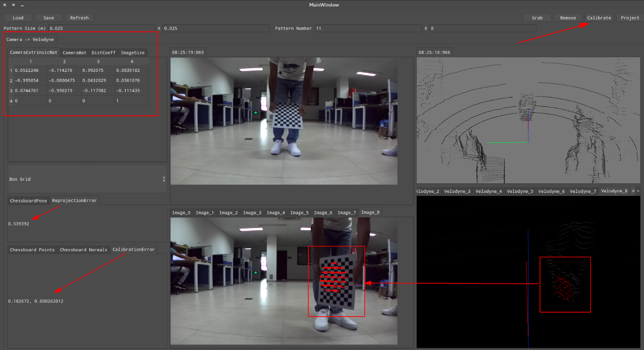Screen dimensions: 644x350
Task: Click the reprojection error value 0.539392
Action: 19,224
